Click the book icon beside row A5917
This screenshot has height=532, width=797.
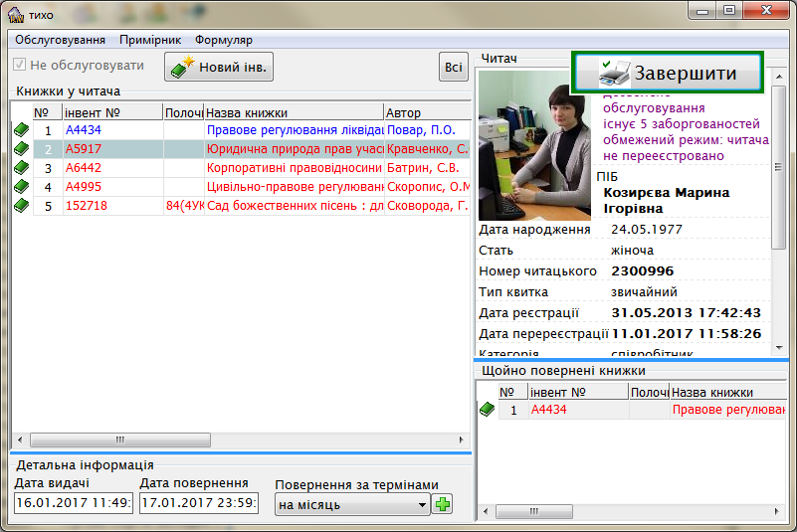21,149
